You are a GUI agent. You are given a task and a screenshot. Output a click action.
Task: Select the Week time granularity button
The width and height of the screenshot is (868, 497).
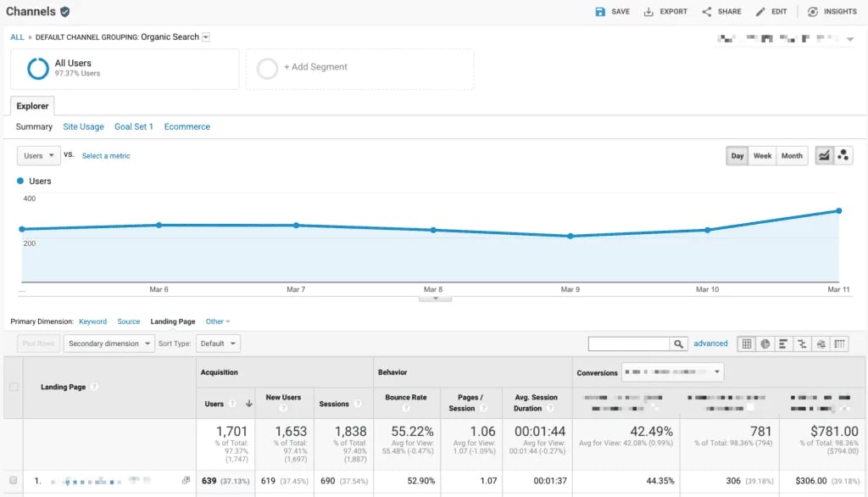[x=762, y=156]
